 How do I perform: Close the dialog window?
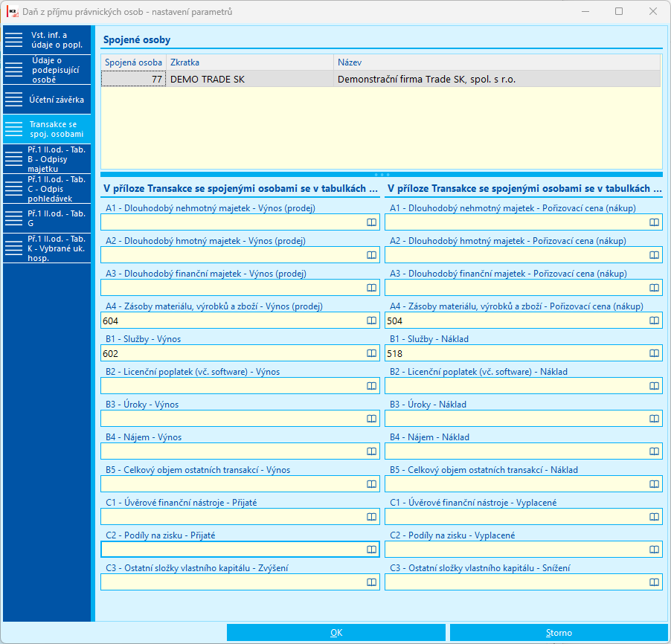pyautogui.click(x=653, y=12)
